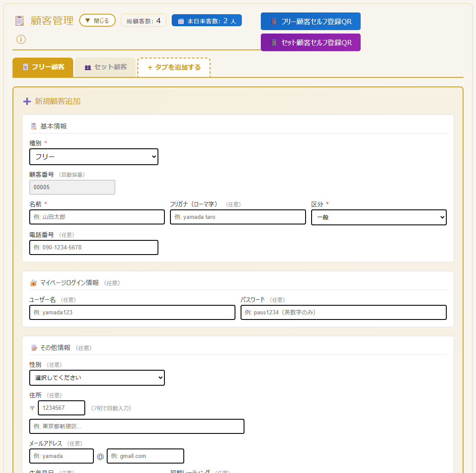Click the (自動採番) note by 顧客番号
Screen dimensions: 476x473
pos(72,175)
